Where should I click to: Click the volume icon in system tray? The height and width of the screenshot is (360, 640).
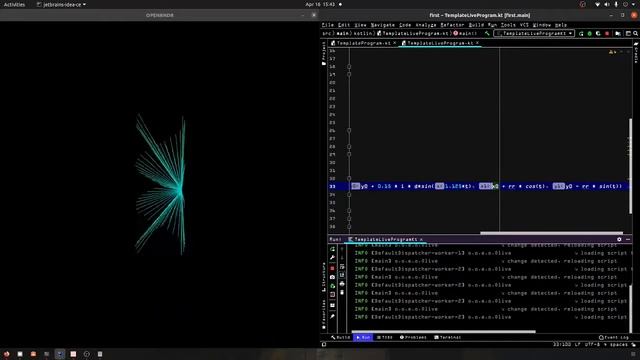tap(607, 4)
